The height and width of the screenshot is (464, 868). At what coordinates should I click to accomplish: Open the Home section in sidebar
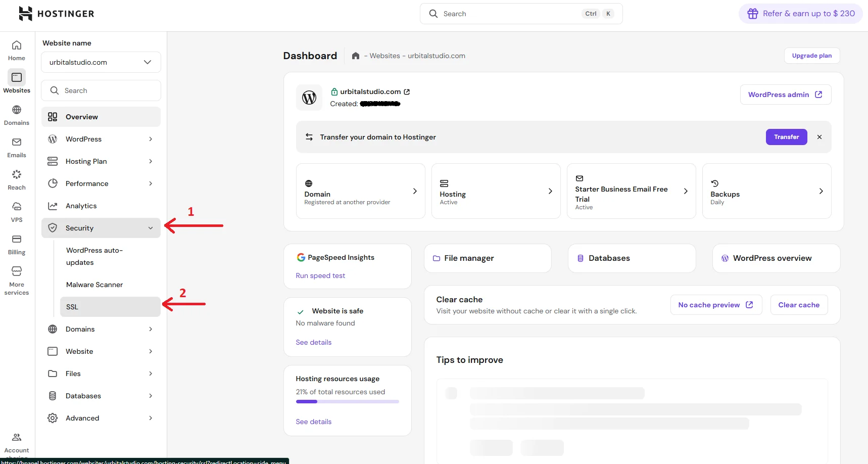tap(17, 50)
